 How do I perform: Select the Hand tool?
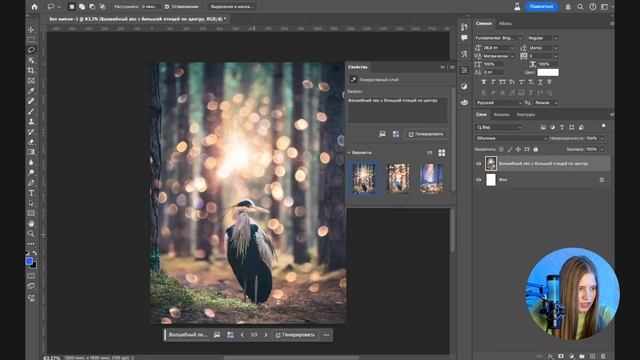pyautogui.click(x=31, y=223)
